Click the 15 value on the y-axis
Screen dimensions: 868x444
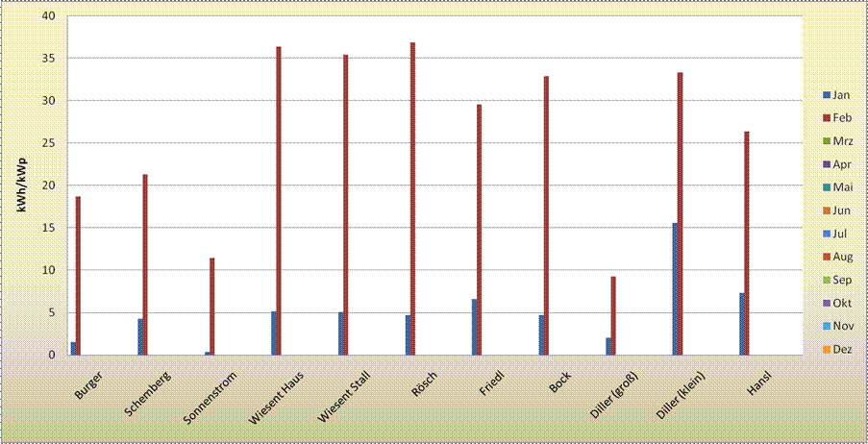(49, 228)
